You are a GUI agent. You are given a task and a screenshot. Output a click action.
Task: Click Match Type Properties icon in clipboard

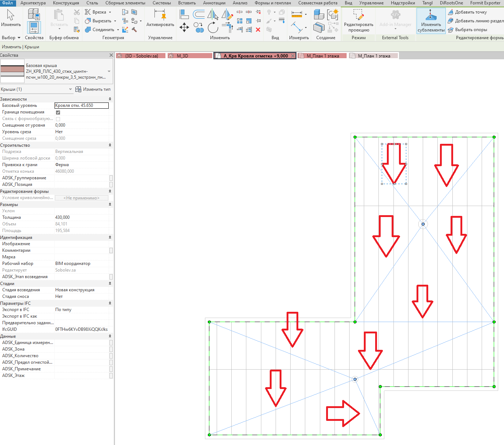[77, 29]
